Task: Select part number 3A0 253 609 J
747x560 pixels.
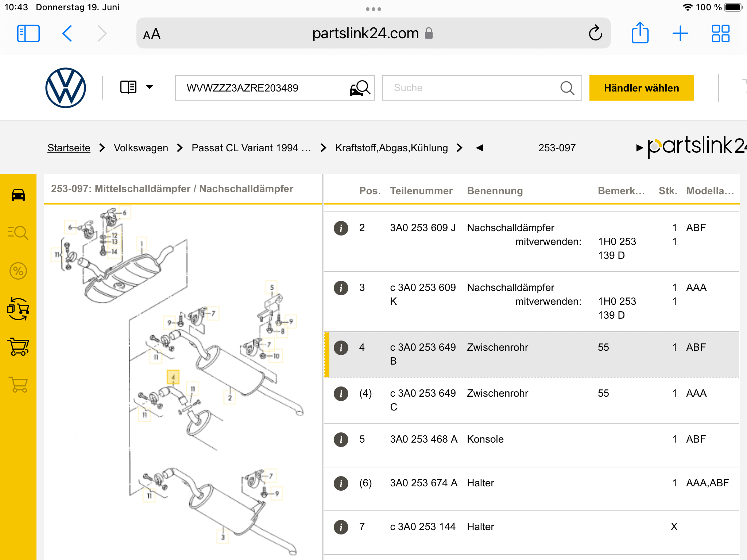Action: pos(423,228)
